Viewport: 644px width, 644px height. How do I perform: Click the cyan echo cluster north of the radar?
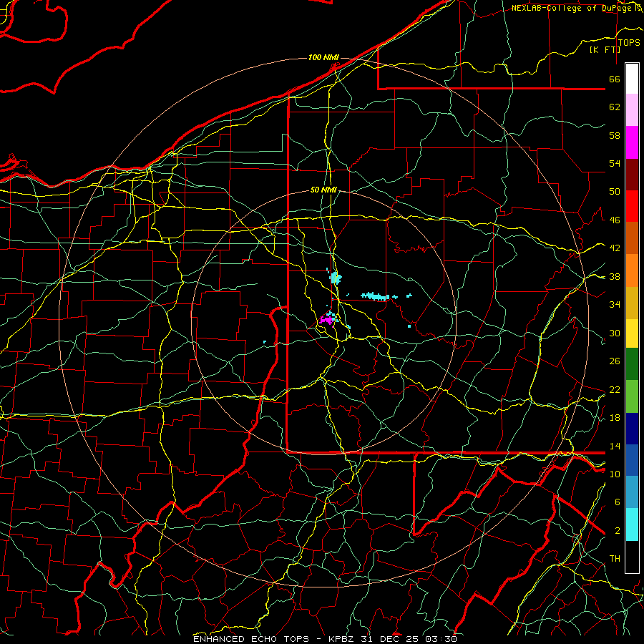[336, 278]
